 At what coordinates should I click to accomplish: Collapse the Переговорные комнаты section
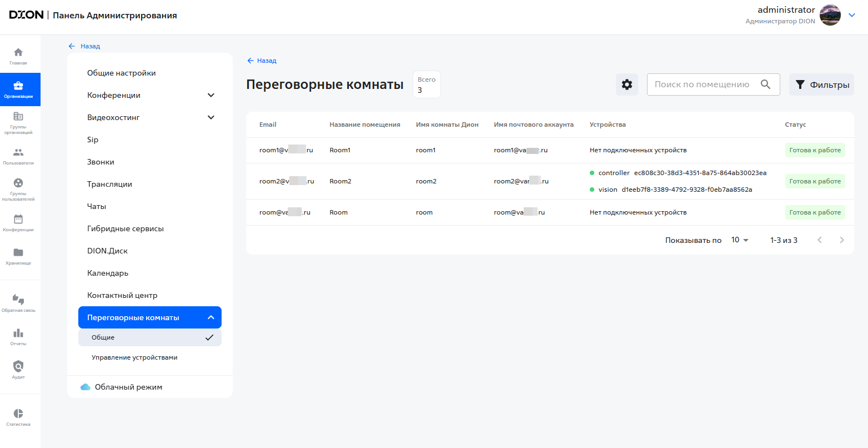tap(210, 317)
